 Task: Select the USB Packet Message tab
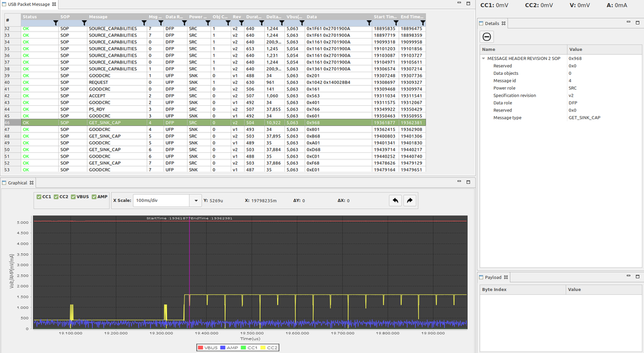29,4
